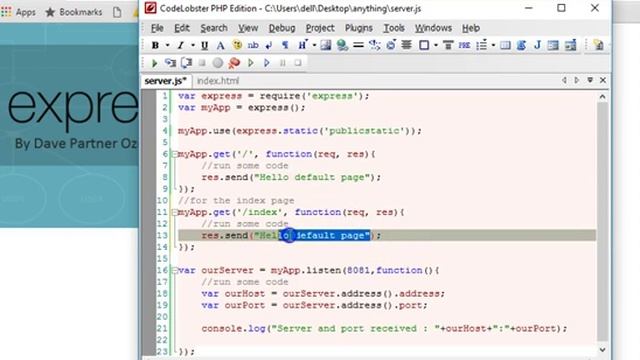This screenshot has width=640, height=360.
Task: Open the Debug menu
Action: [282, 28]
